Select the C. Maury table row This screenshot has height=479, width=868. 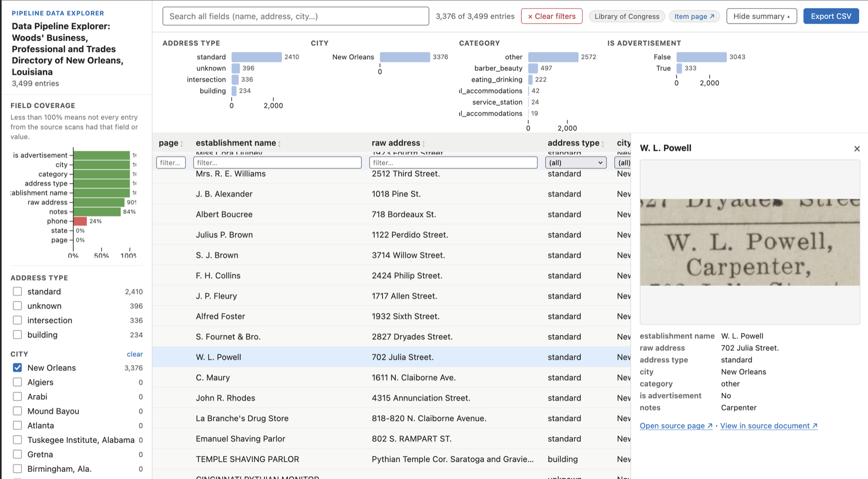[338, 377]
